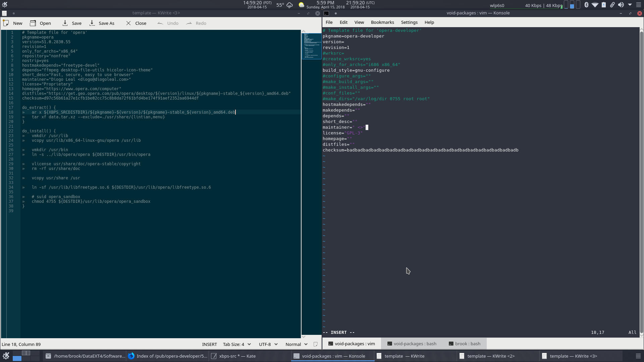The width and height of the screenshot is (644, 362).
Task: Open a file with KWrite's Open button
Action: click(41, 23)
